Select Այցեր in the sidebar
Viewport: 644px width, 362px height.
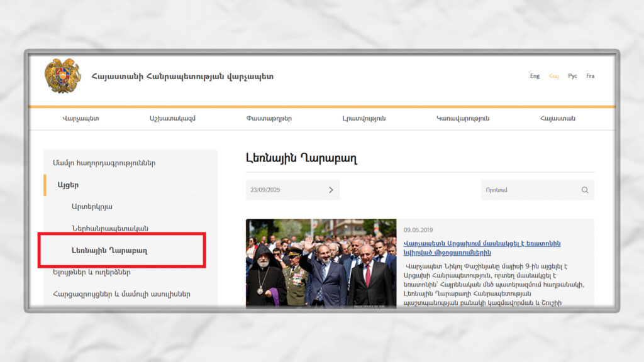[68, 185]
